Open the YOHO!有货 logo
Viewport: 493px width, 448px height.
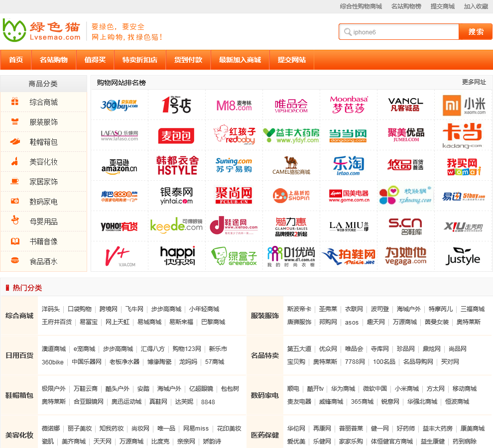click(x=119, y=226)
